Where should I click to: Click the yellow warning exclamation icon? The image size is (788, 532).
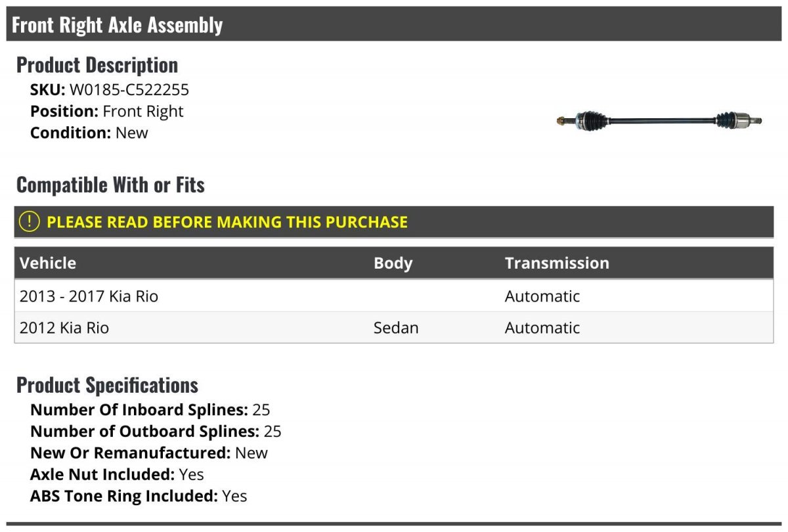pos(30,222)
